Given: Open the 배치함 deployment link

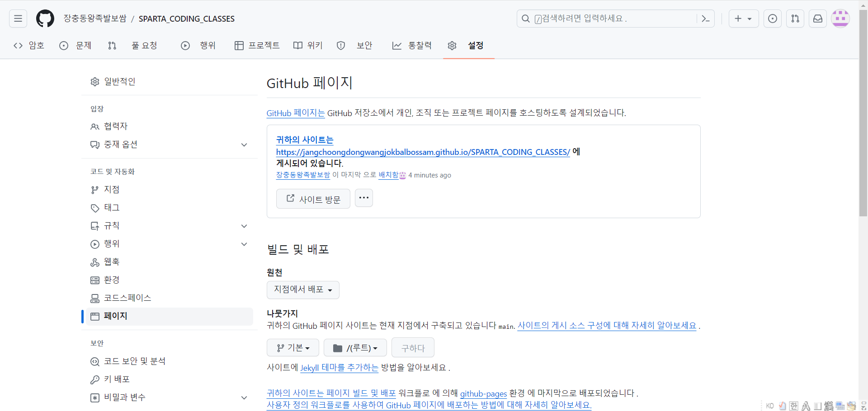Looking at the screenshot, I should point(388,175).
